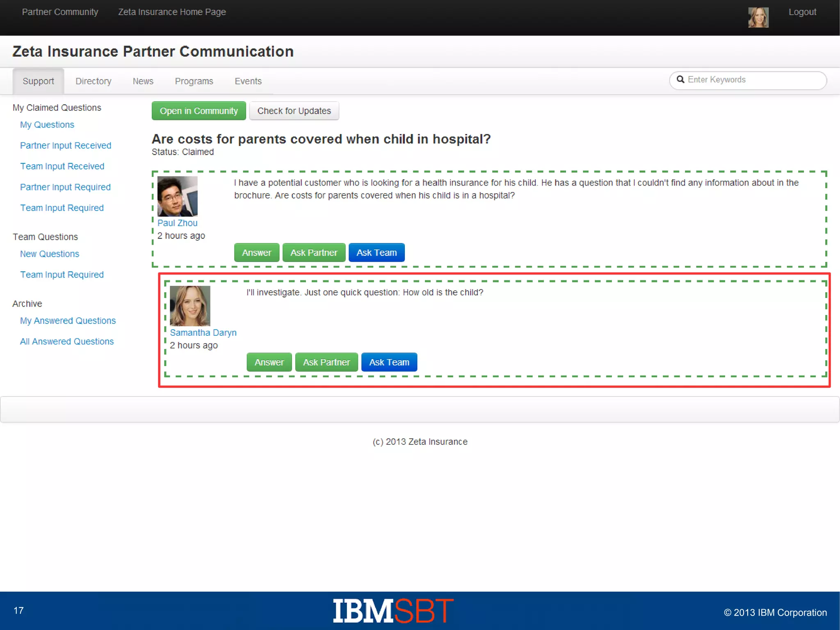Open My Answered Questions archive

[x=68, y=321]
